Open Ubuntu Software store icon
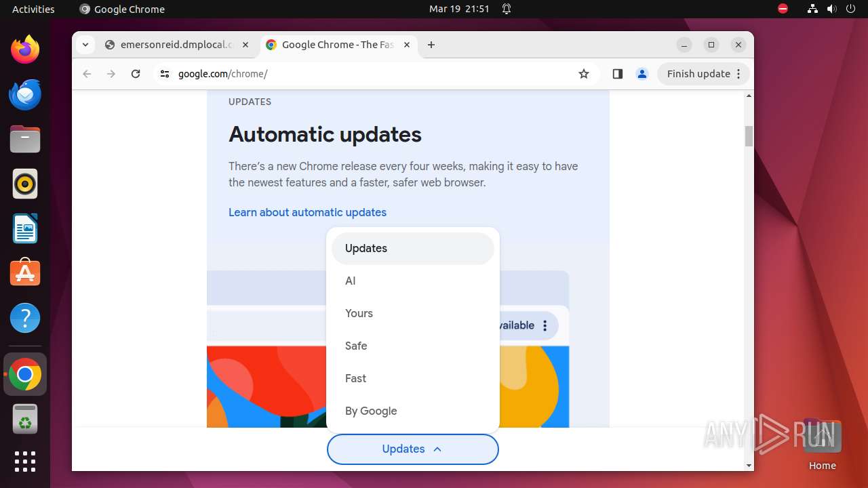The width and height of the screenshot is (868, 488). pos(25,273)
